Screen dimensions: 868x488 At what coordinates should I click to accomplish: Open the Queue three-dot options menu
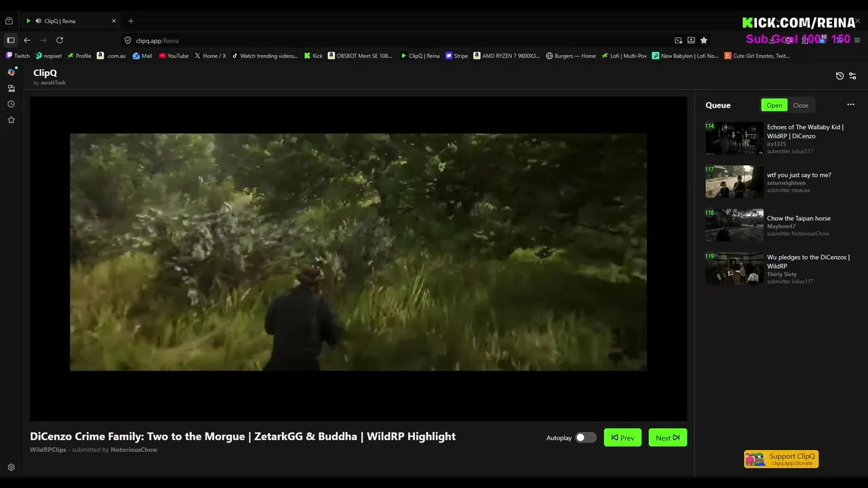pos(850,104)
